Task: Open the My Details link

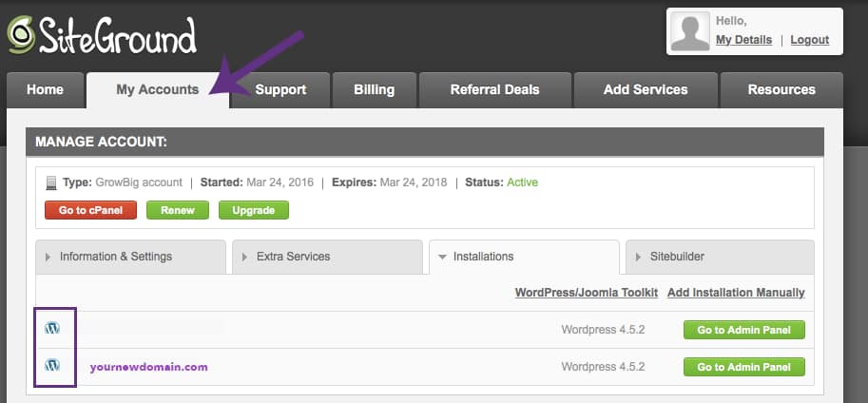Action: click(x=743, y=40)
